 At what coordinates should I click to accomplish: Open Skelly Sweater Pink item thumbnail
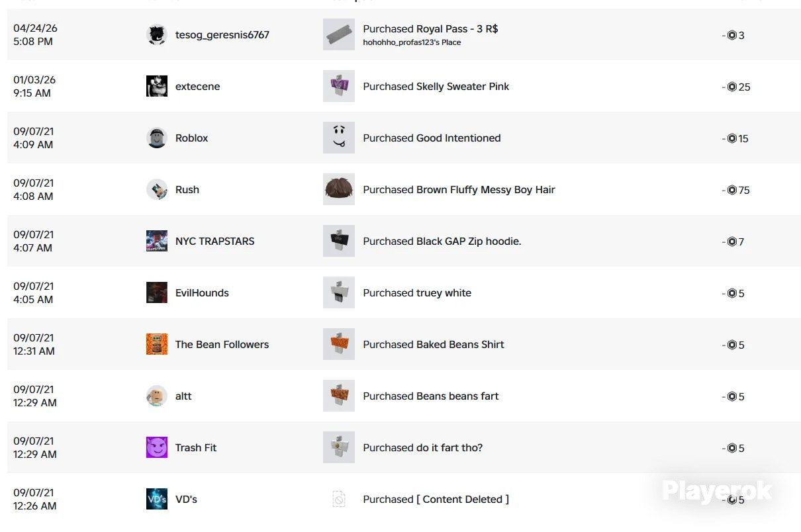(x=339, y=86)
